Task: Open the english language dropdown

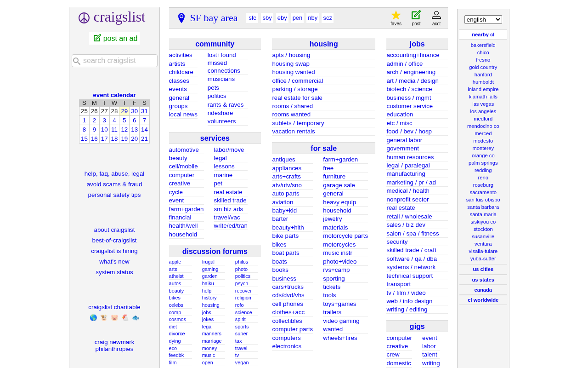Action: tap(482, 19)
